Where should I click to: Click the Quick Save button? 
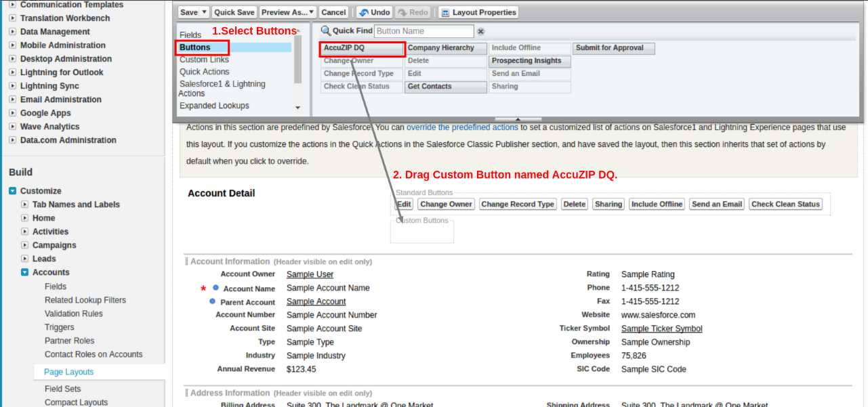pos(234,12)
